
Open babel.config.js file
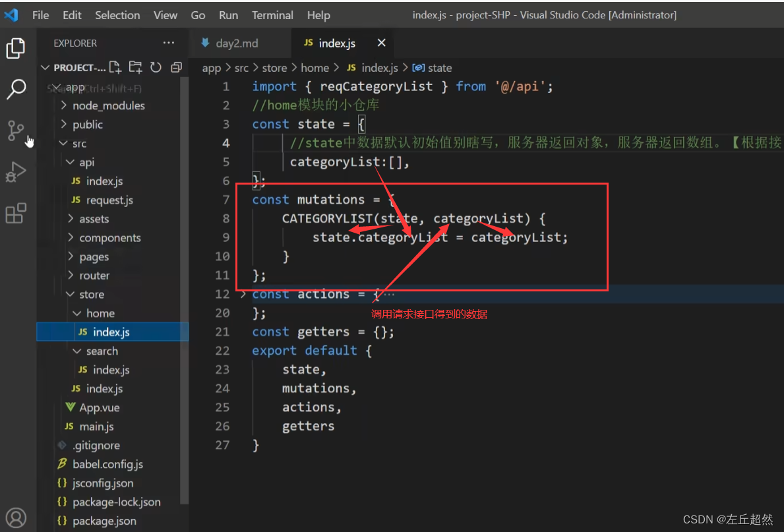point(107,465)
